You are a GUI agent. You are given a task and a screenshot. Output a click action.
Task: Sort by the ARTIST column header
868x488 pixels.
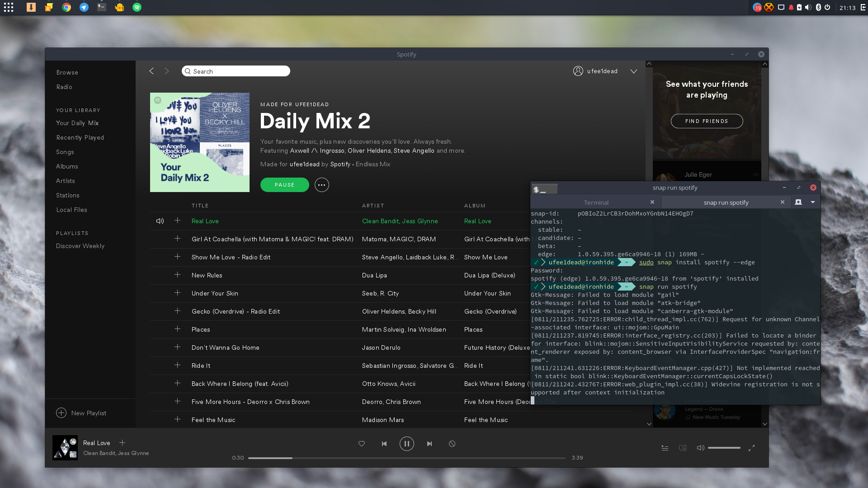click(x=373, y=206)
